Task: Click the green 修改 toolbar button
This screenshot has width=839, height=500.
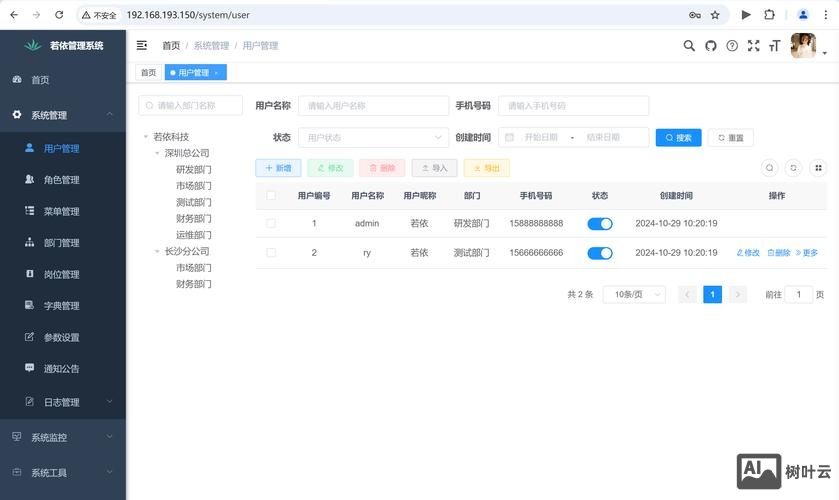Action: point(330,168)
